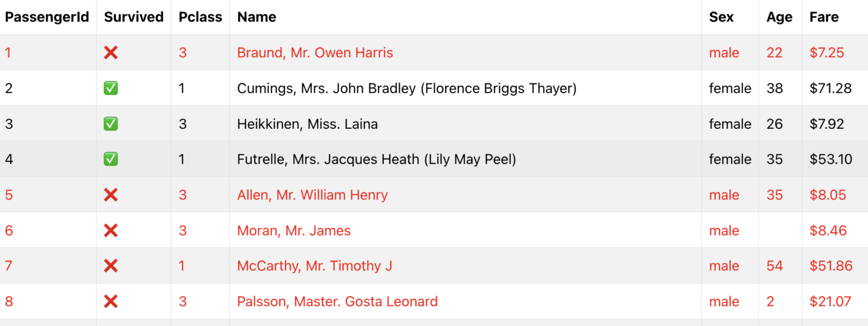Click the Age column header

779,18
